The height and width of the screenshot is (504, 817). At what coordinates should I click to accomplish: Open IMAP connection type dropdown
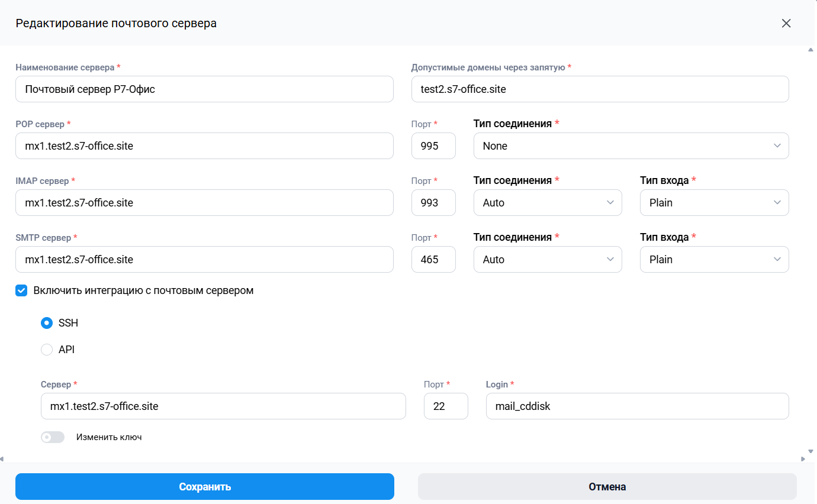click(548, 203)
